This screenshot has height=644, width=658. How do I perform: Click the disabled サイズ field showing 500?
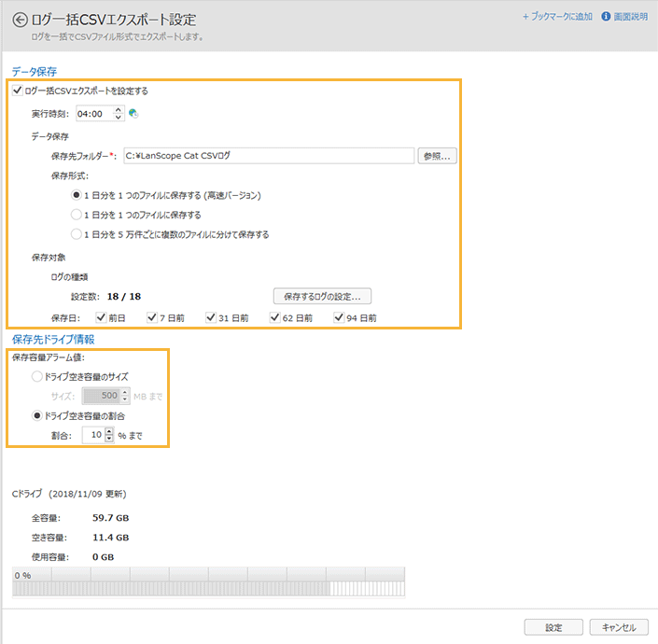tap(101, 396)
